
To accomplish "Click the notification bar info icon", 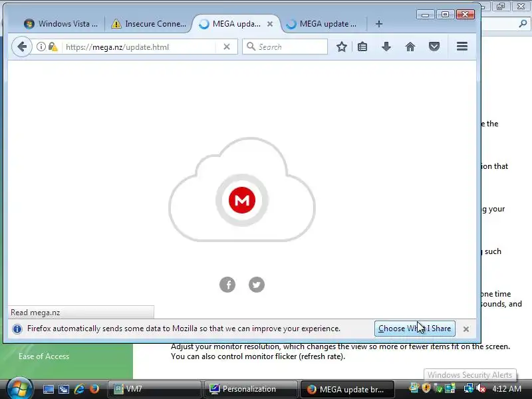I will pos(17,329).
